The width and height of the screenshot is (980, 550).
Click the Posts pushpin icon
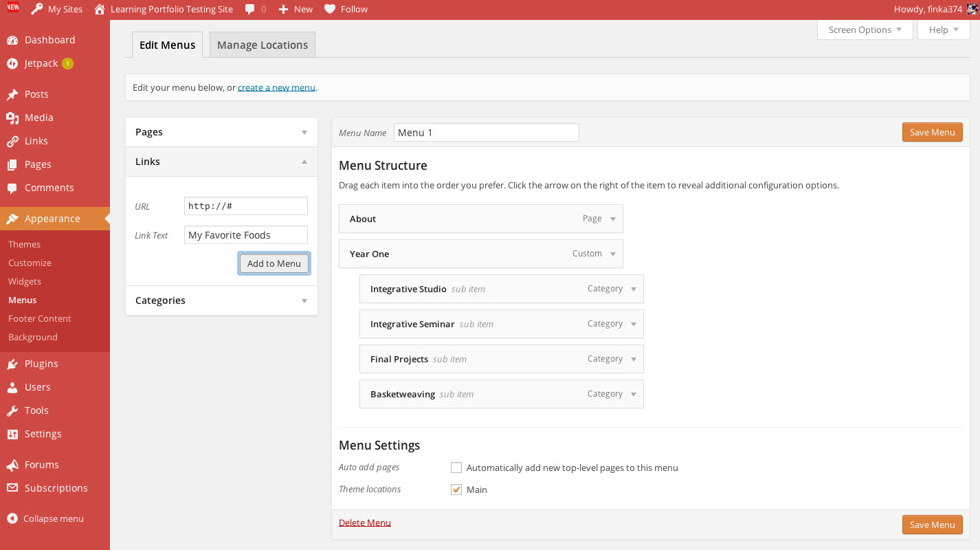[x=12, y=94]
